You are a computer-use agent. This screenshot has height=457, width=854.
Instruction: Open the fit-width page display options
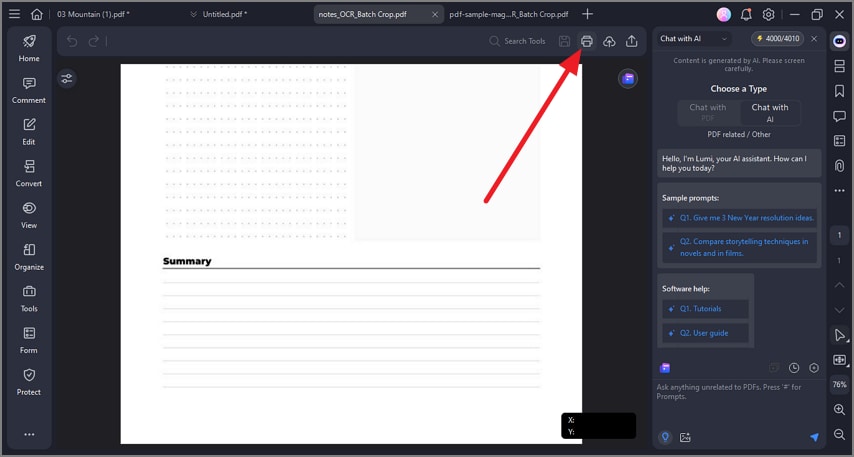pos(840,360)
